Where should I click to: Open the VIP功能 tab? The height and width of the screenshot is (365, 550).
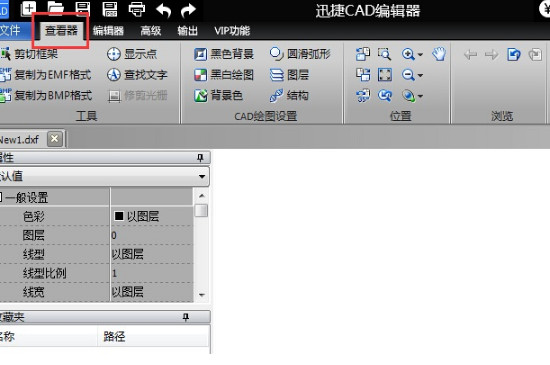[x=232, y=31]
